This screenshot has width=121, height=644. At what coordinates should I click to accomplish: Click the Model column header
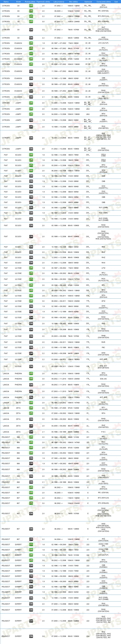(x=18, y=2)
